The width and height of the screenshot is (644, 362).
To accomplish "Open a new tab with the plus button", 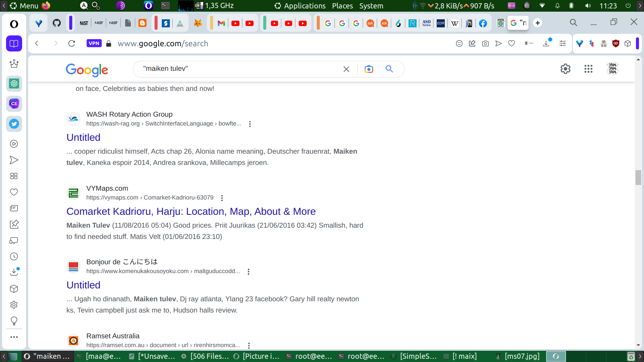I will click(538, 23).
